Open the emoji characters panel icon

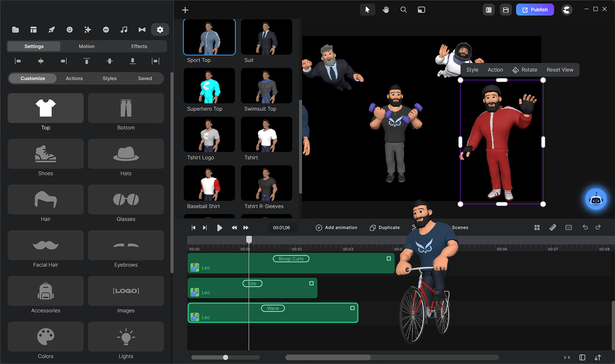pos(69,30)
